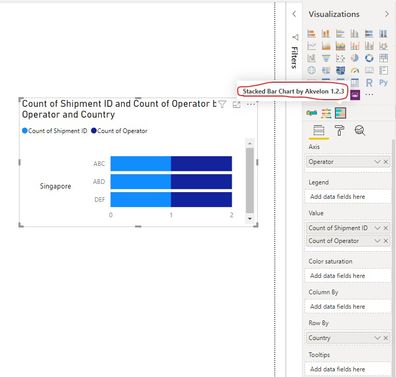Screen dimensions: 396x377
Task: Select the Ribbon chart visual
Action: (x=383, y=46)
